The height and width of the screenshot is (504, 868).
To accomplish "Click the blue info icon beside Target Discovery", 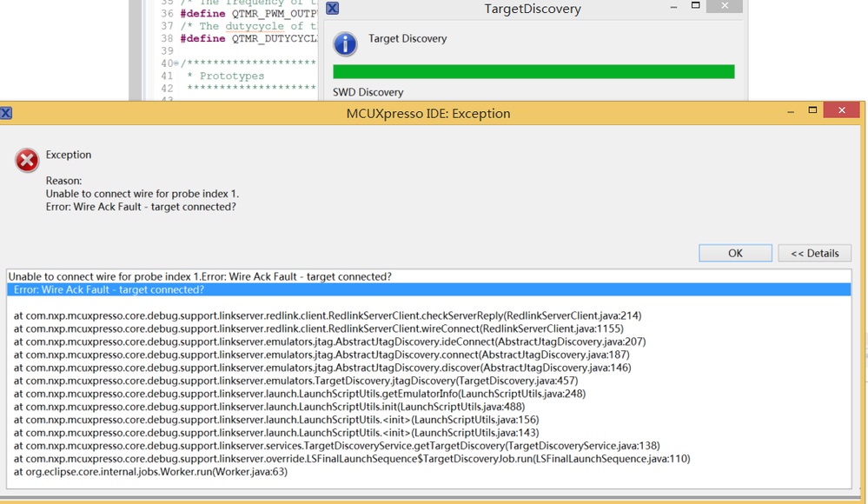I will click(345, 43).
